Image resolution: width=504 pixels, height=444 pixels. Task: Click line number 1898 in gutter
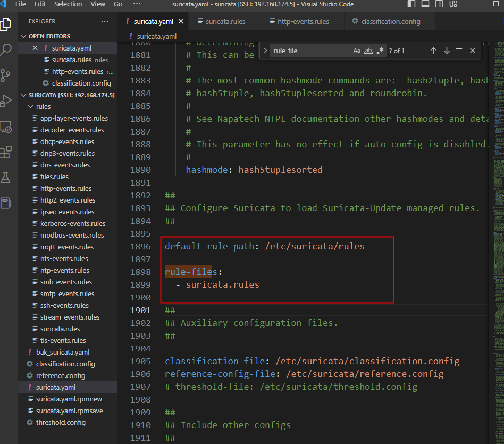[140, 272]
